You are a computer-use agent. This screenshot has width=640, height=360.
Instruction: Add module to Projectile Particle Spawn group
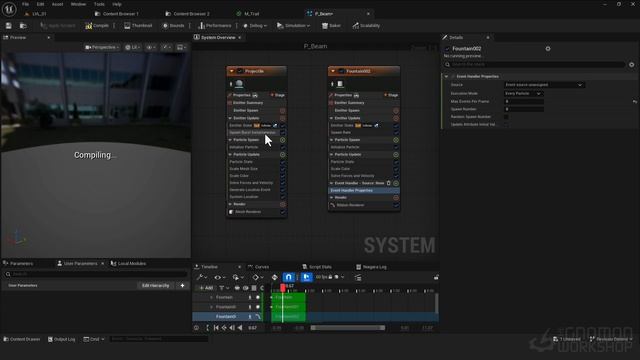(x=282, y=140)
